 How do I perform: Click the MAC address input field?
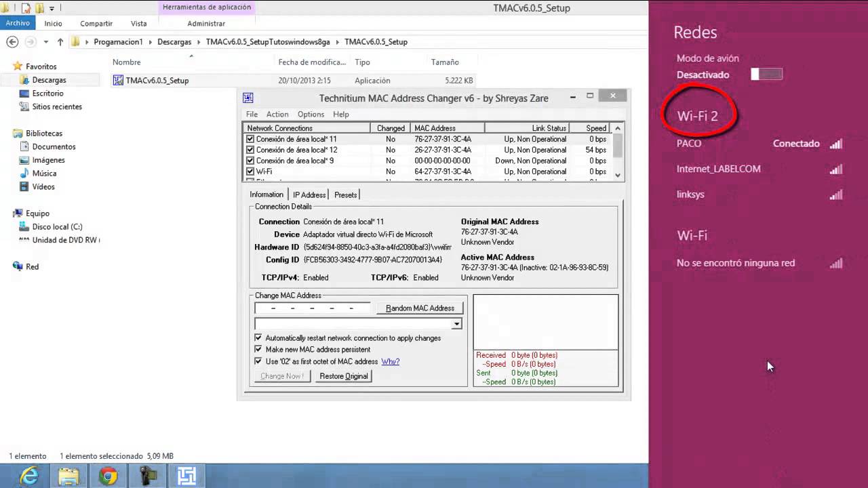click(313, 308)
